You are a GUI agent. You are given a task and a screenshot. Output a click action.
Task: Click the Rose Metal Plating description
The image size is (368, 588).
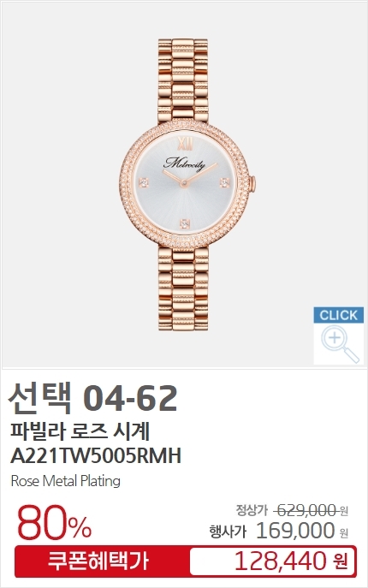coord(66,481)
